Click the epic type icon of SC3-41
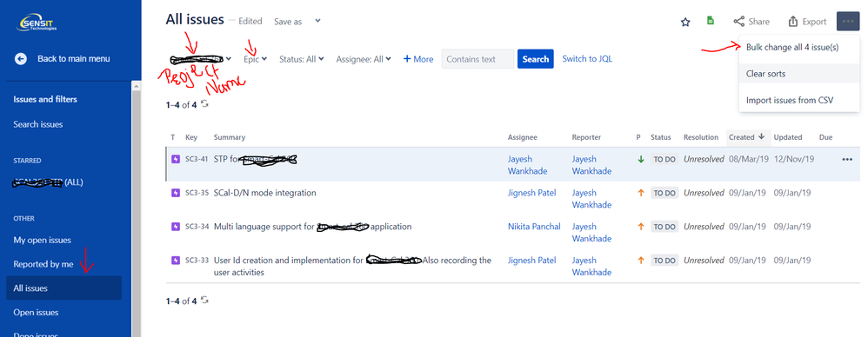The width and height of the screenshot is (868, 337). point(176,159)
